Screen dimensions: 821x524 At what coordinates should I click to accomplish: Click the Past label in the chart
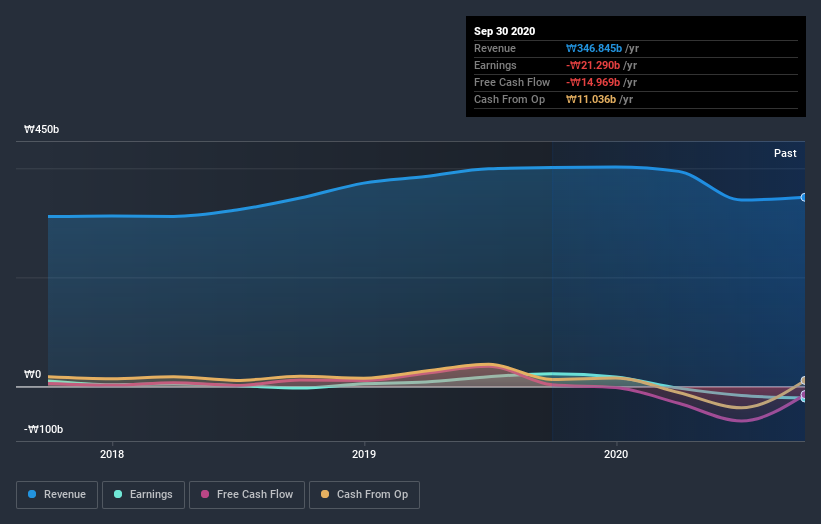click(x=785, y=153)
